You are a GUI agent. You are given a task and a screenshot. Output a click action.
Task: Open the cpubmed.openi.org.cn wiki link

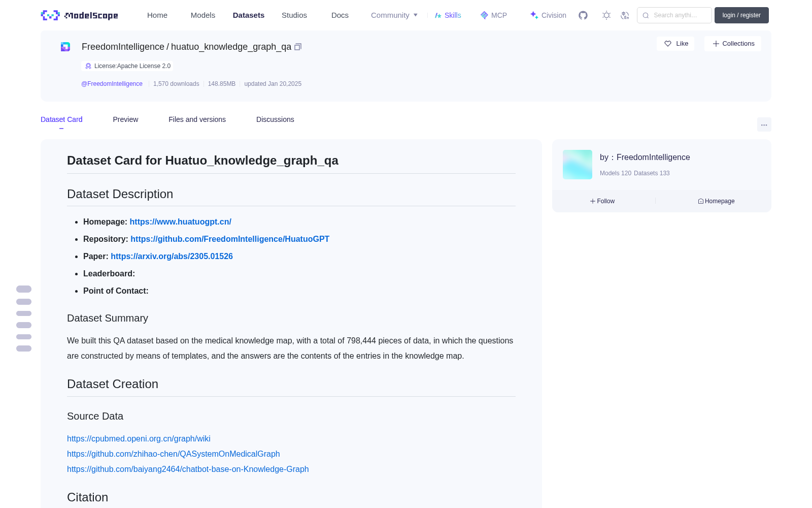point(139,438)
